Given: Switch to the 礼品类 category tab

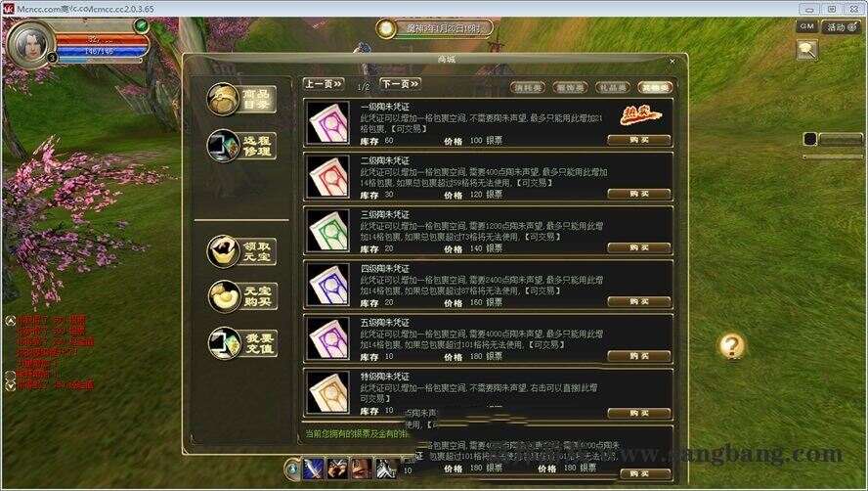Looking at the screenshot, I should click(x=613, y=88).
